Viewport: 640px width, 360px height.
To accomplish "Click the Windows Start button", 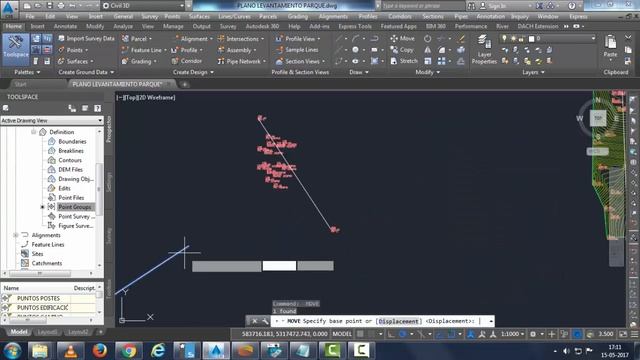I will (x=12, y=351).
